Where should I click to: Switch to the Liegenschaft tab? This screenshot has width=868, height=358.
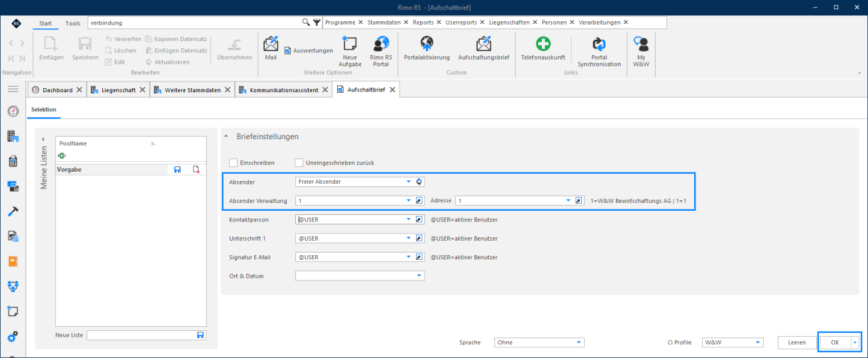point(119,90)
